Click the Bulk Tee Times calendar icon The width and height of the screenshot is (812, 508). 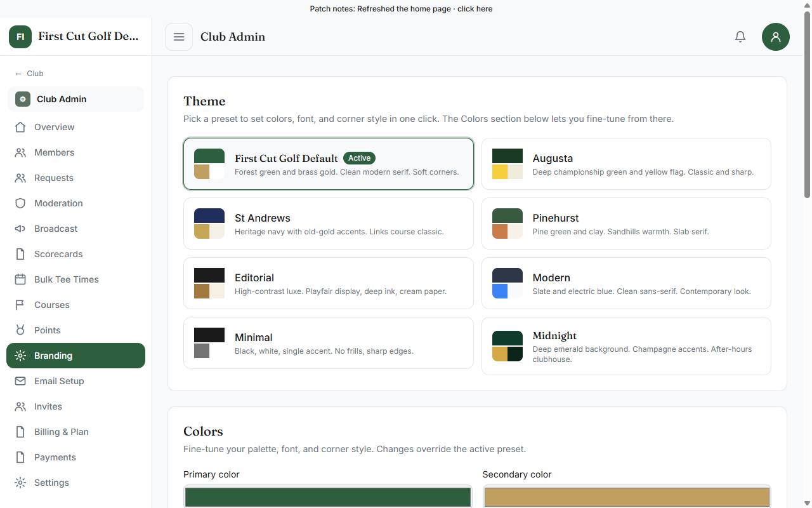click(20, 279)
